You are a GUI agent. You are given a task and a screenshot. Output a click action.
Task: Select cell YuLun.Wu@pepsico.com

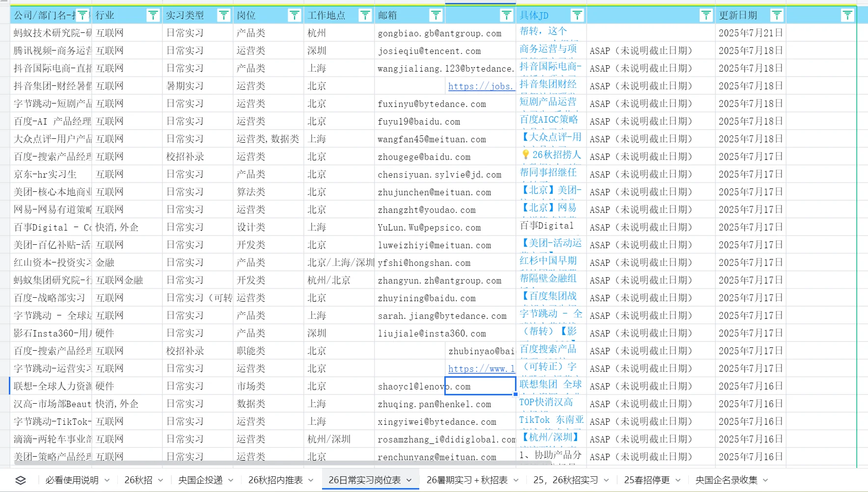point(445,228)
